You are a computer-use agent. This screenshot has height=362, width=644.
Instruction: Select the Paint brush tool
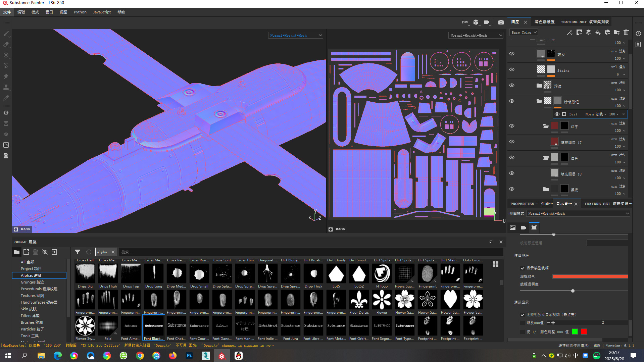[6, 34]
